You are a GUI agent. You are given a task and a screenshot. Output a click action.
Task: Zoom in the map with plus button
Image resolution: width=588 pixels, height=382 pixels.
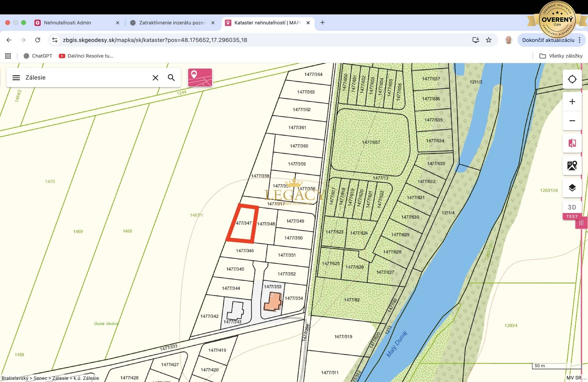click(572, 102)
